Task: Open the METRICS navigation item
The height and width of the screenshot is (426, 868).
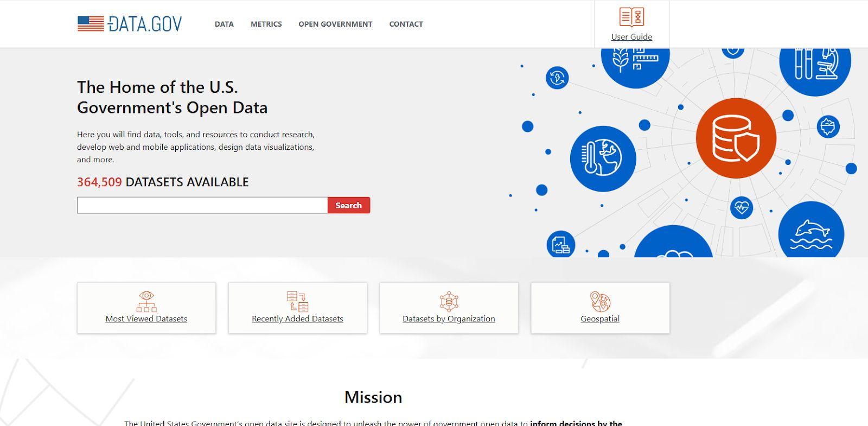Action: coord(266,24)
